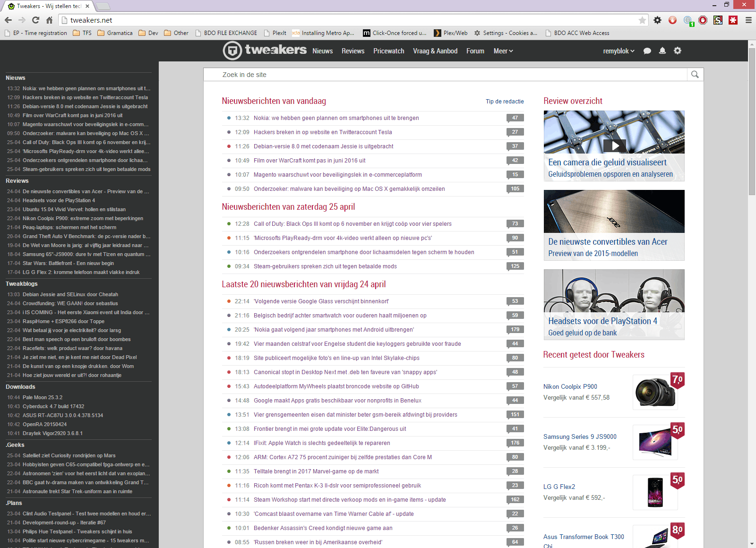Open the Tweakers settings gear
The image size is (756, 548).
click(678, 51)
